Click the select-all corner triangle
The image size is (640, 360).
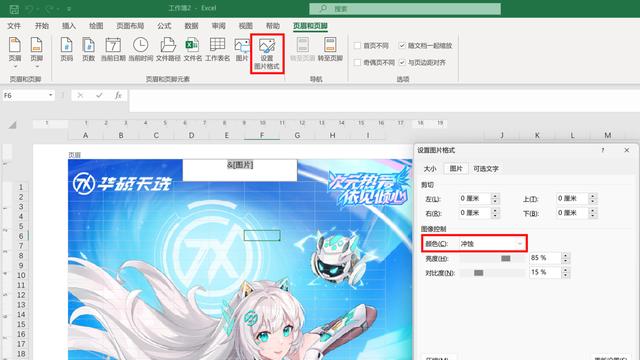point(13,125)
